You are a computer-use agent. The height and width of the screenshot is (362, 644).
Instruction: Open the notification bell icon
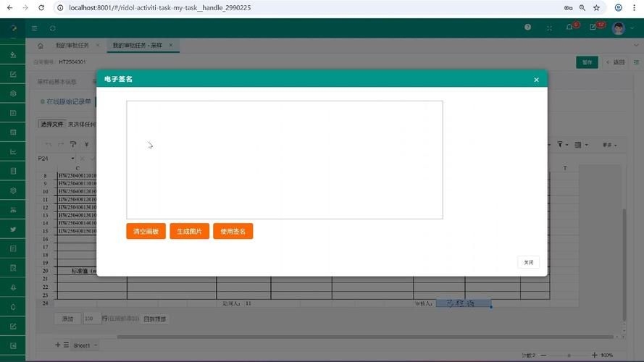pos(570,28)
